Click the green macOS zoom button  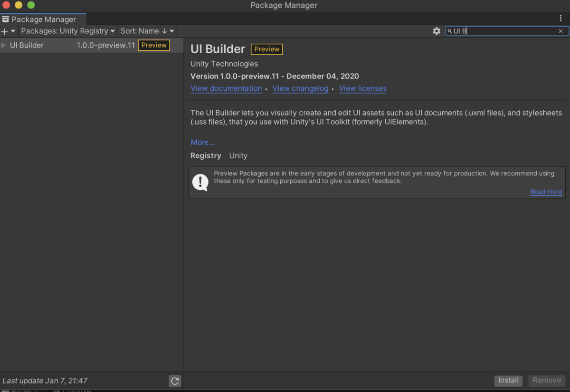(31, 5)
